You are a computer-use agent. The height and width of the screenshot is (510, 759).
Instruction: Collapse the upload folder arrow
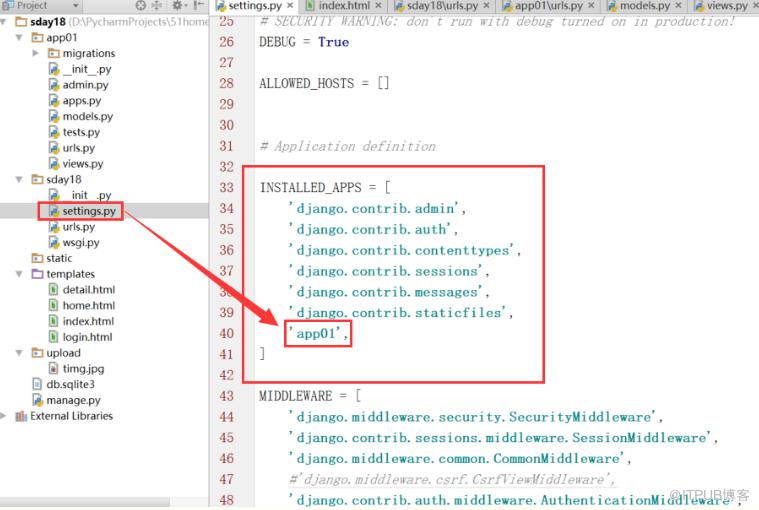coord(19,353)
